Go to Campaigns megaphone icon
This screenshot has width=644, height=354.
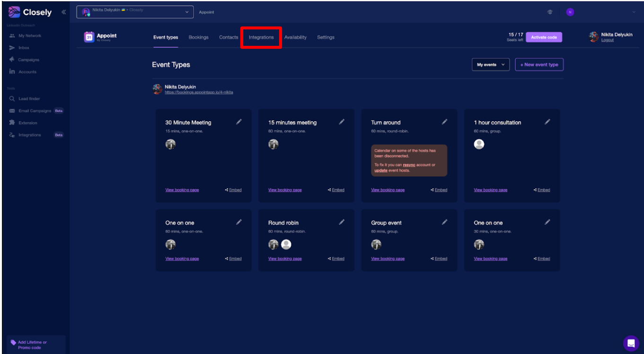[x=12, y=60]
